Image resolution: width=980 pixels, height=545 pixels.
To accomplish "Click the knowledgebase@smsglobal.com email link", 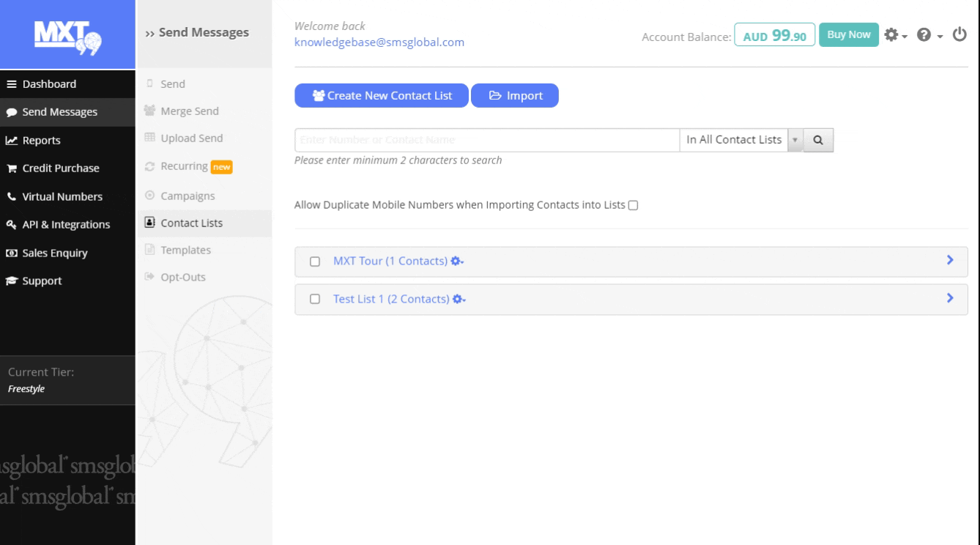I will [x=379, y=42].
